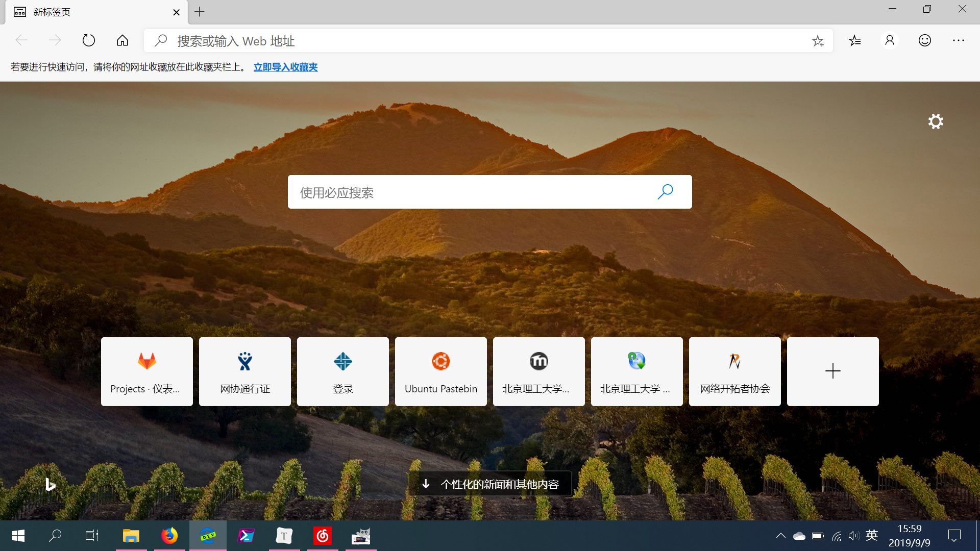Open Task View on taskbar
Screen dimensions: 980x551
pyautogui.click(x=92, y=536)
